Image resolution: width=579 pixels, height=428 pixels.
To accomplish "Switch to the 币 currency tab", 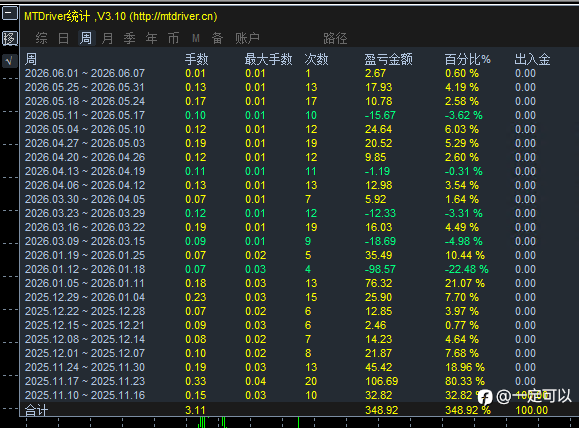I will pos(174,38).
